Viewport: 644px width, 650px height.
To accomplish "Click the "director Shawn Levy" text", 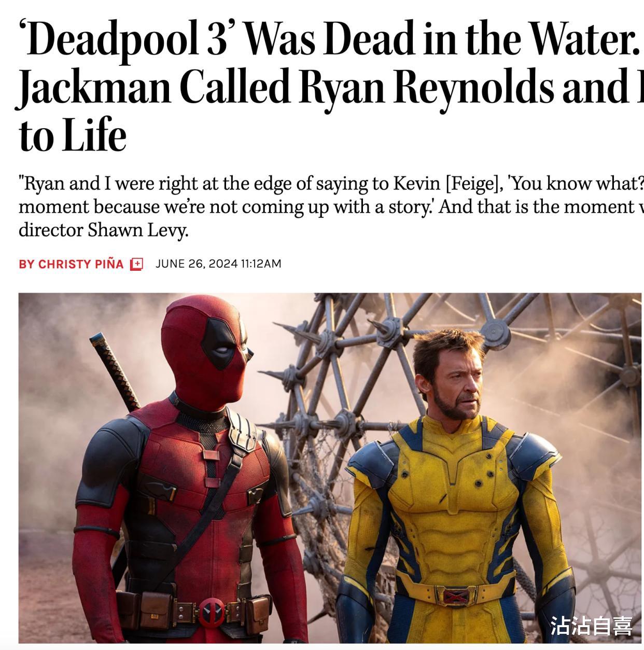I will click(x=103, y=230).
